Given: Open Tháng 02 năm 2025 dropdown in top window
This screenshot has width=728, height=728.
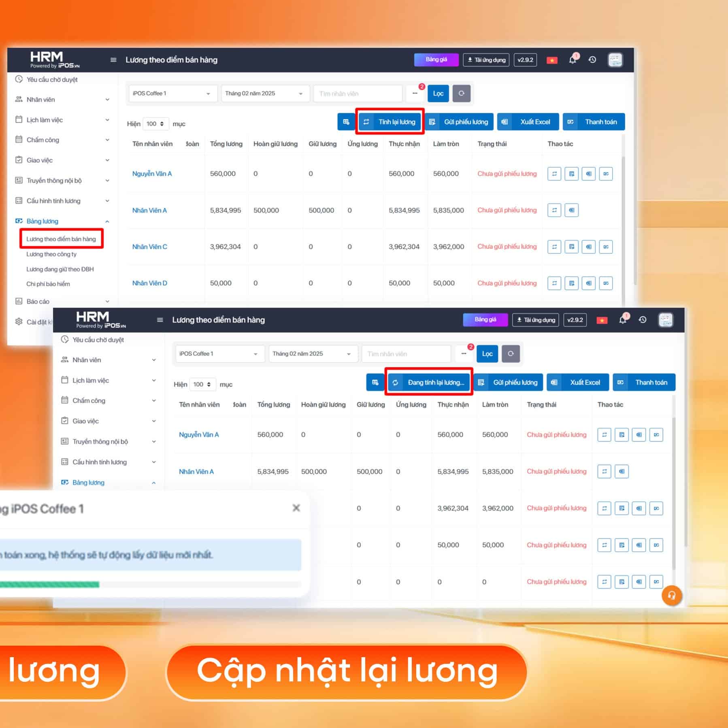Looking at the screenshot, I should coord(265,94).
